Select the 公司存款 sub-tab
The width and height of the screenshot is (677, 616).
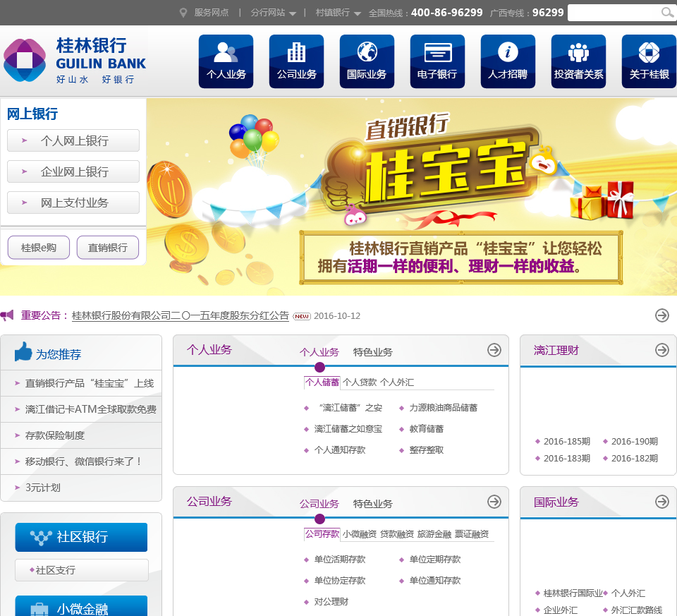coord(322,534)
